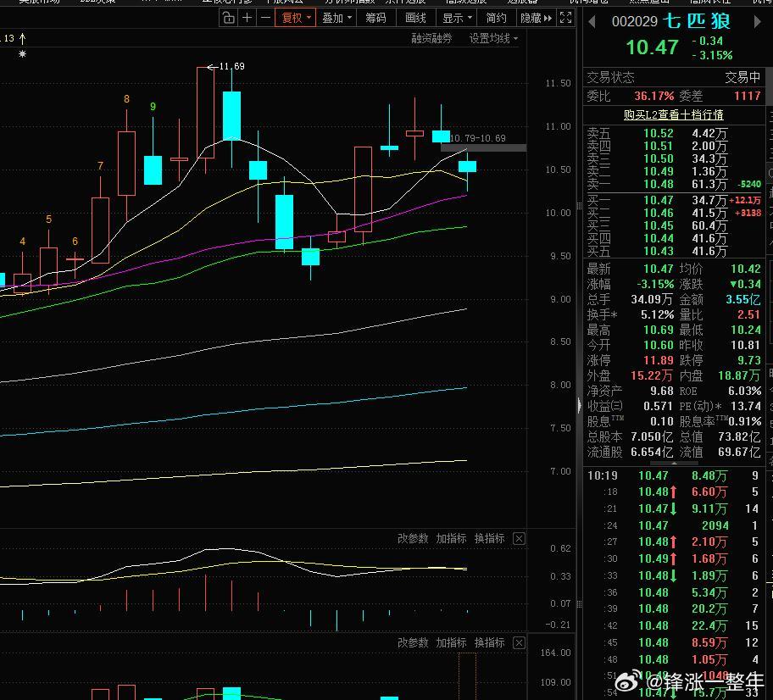773x700 pixels.
Task: Expand the small triangle below 流通股 row
Action: point(674,464)
